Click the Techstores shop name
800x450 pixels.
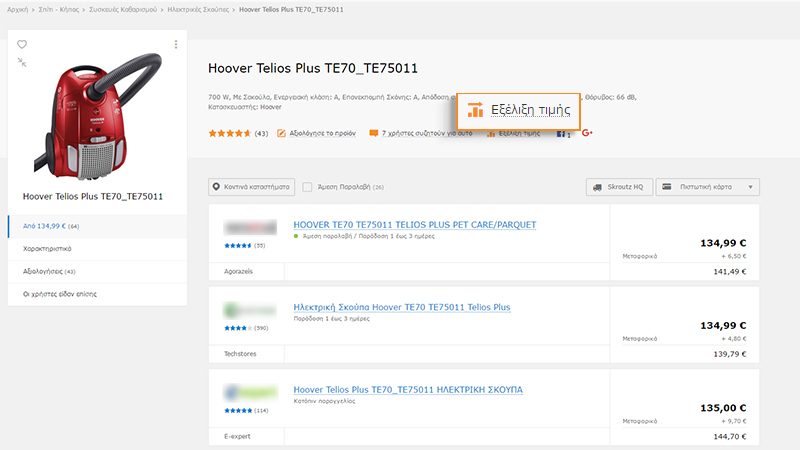[x=240, y=354]
